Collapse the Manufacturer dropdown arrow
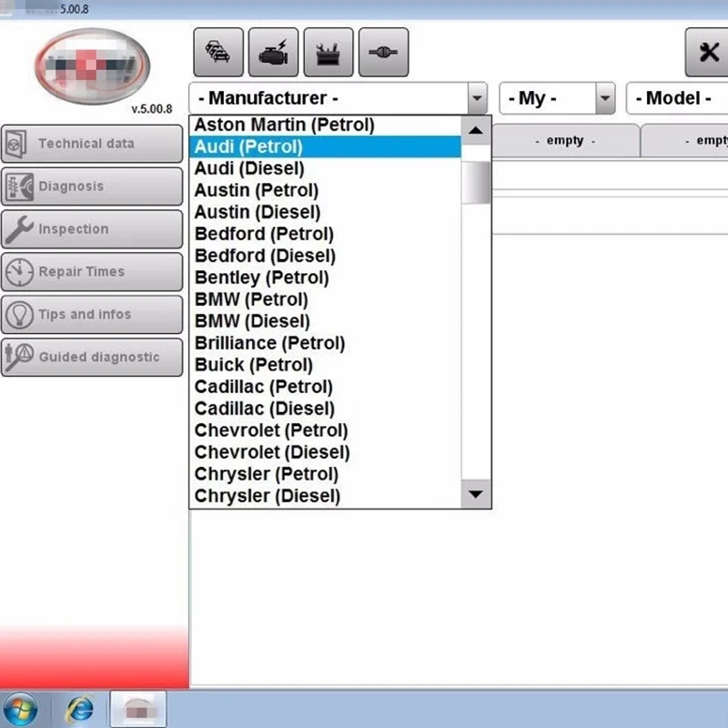Image resolution: width=728 pixels, height=728 pixels. [x=477, y=98]
